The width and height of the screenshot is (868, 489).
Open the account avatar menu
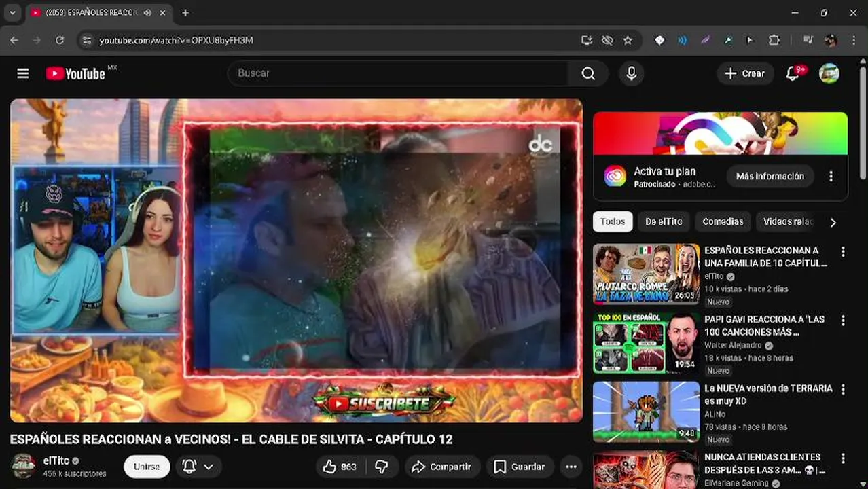click(x=829, y=73)
